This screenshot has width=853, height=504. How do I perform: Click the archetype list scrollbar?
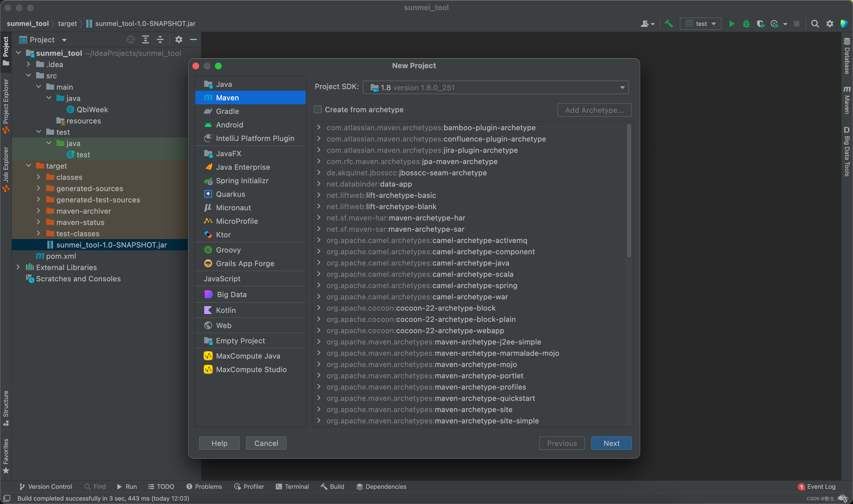tap(629, 190)
